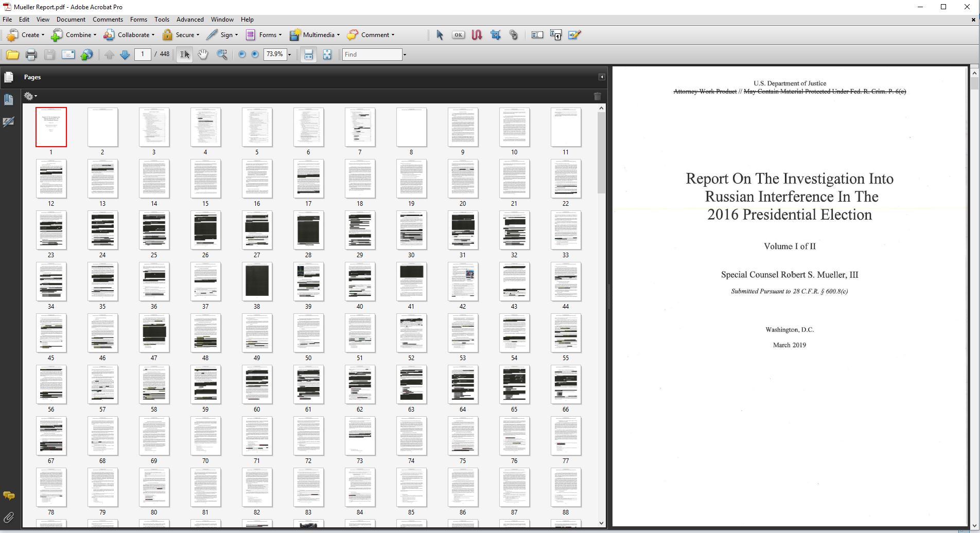
Task: Go to next page arrow
Action: 125,55
